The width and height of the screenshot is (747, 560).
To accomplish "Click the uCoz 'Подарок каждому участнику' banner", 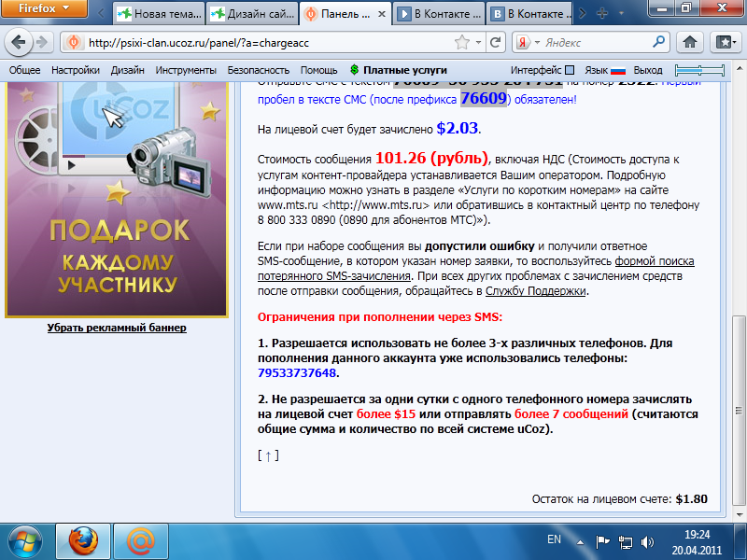I will click(116, 199).
